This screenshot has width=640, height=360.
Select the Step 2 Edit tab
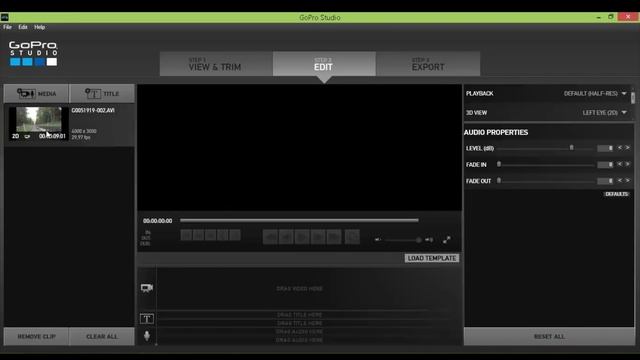[x=324, y=64]
